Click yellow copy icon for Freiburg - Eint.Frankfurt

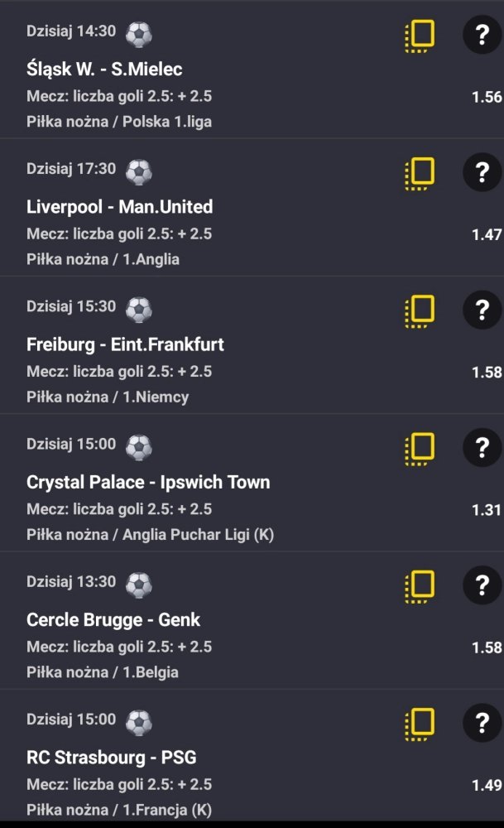point(420,310)
